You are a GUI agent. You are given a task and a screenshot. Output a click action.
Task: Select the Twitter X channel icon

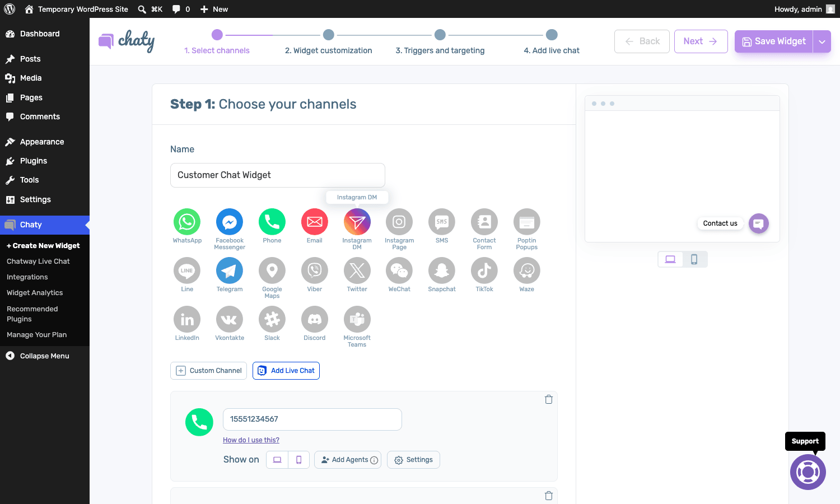(x=357, y=271)
